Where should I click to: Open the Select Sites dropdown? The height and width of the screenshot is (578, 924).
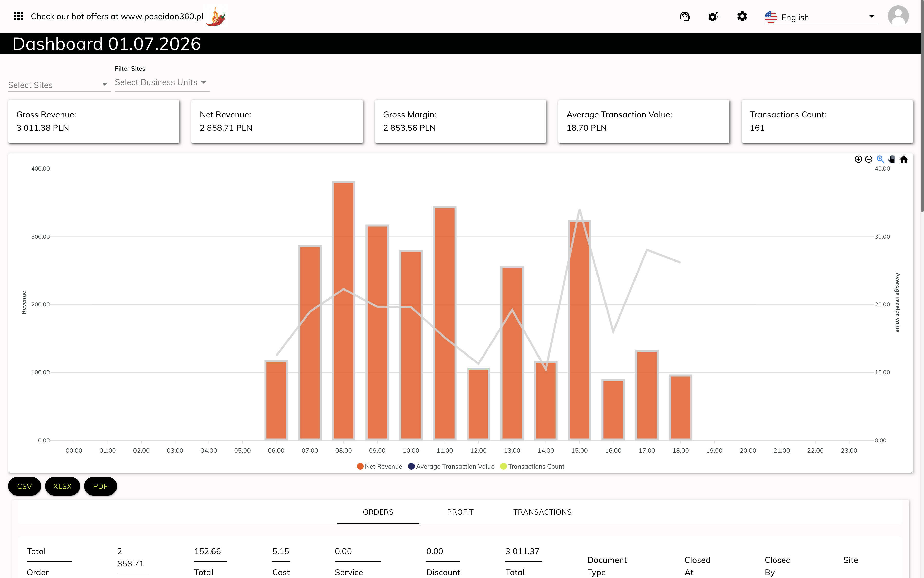tap(59, 85)
